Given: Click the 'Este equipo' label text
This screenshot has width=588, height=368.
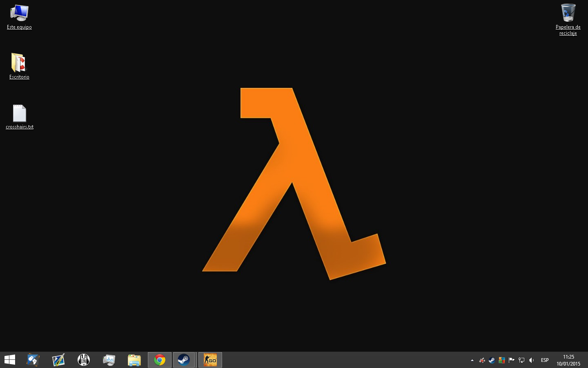Looking at the screenshot, I should point(19,27).
